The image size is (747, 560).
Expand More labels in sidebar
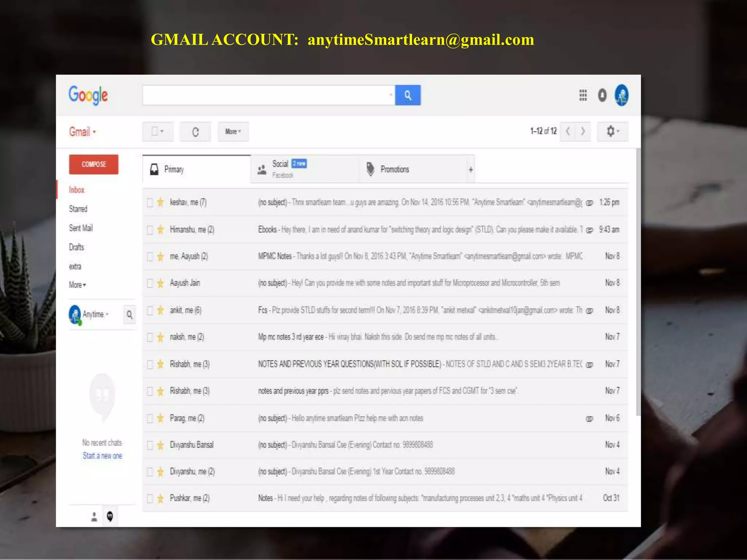coord(77,285)
